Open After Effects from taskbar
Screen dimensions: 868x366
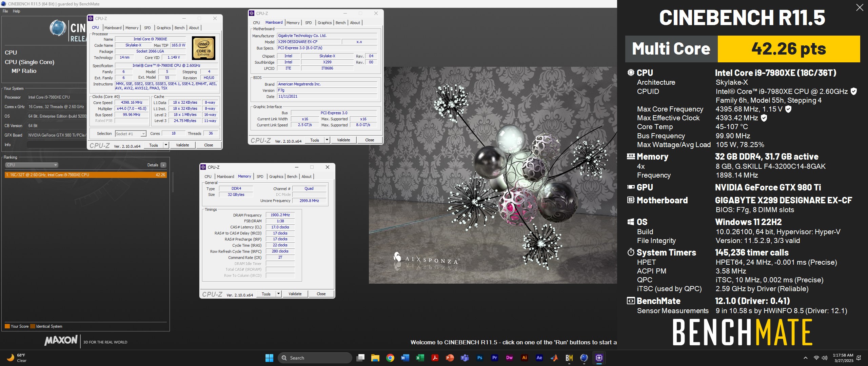click(539, 358)
